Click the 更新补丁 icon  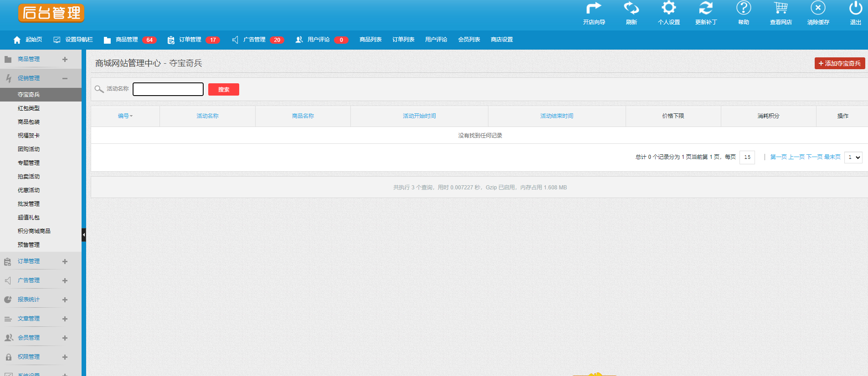[706, 8]
